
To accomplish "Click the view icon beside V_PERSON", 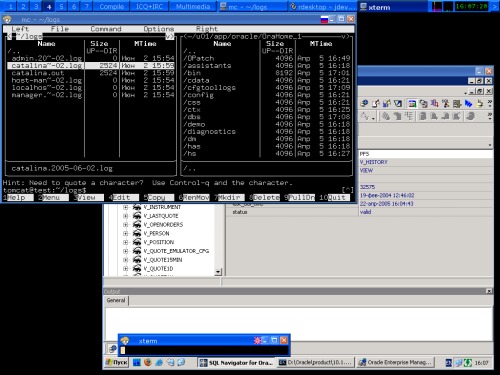I will (x=137, y=233).
